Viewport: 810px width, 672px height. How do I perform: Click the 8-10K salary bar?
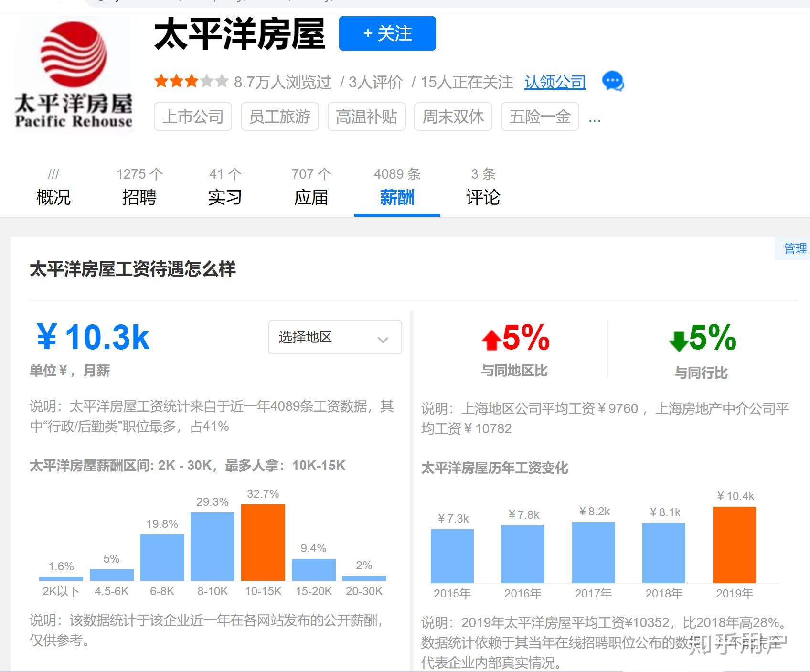213,546
